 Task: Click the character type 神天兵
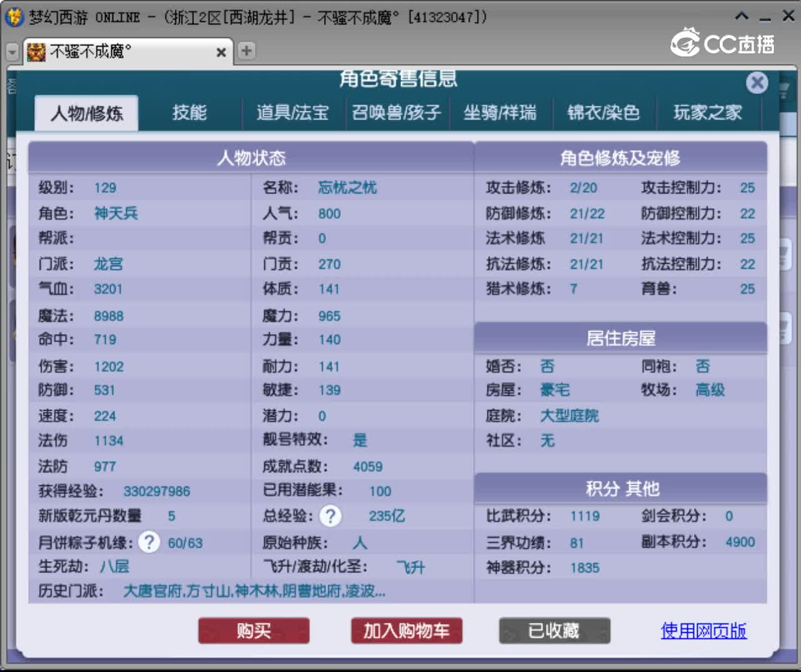pyautogui.click(x=116, y=213)
